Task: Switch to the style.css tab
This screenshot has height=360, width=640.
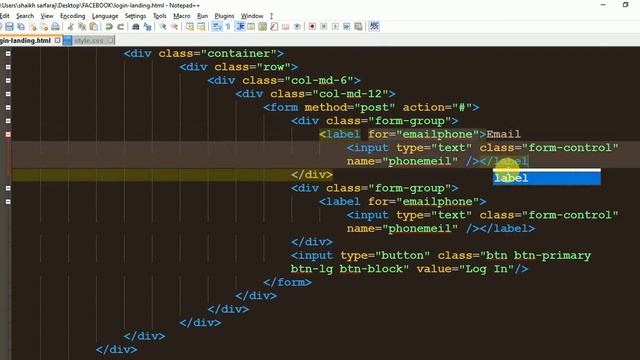Action: coord(89,40)
